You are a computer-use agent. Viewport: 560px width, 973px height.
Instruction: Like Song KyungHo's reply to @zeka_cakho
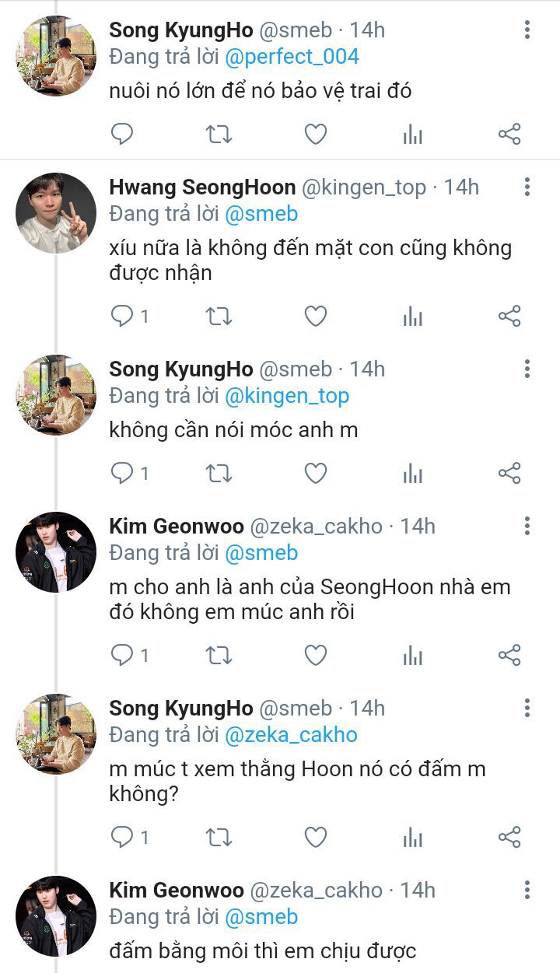pyautogui.click(x=315, y=837)
